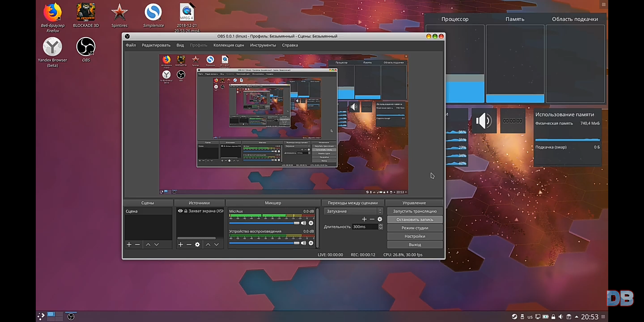Open the Инструменты menu
644x322 pixels.
pos(263,45)
